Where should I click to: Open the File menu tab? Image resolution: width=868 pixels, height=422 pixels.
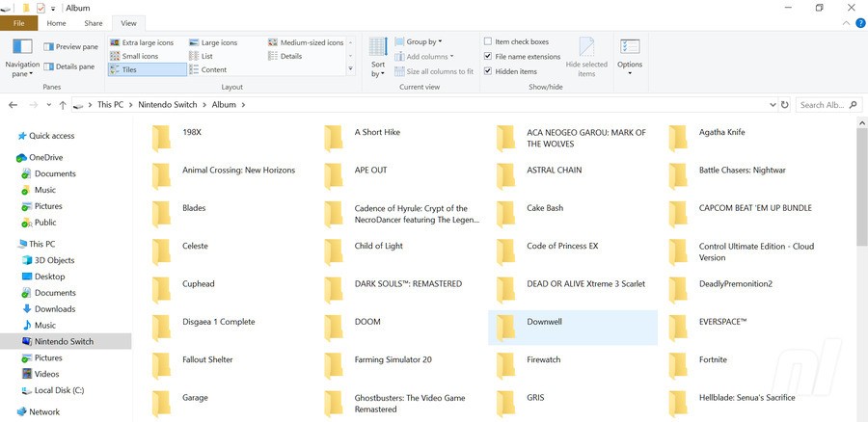[18, 22]
